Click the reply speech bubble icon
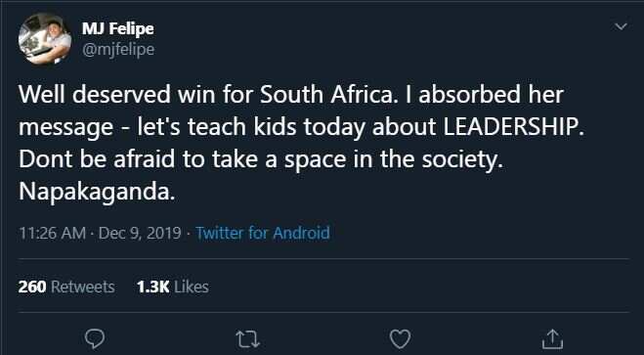The width and height of the screenshot is (644, 355). 95,339
